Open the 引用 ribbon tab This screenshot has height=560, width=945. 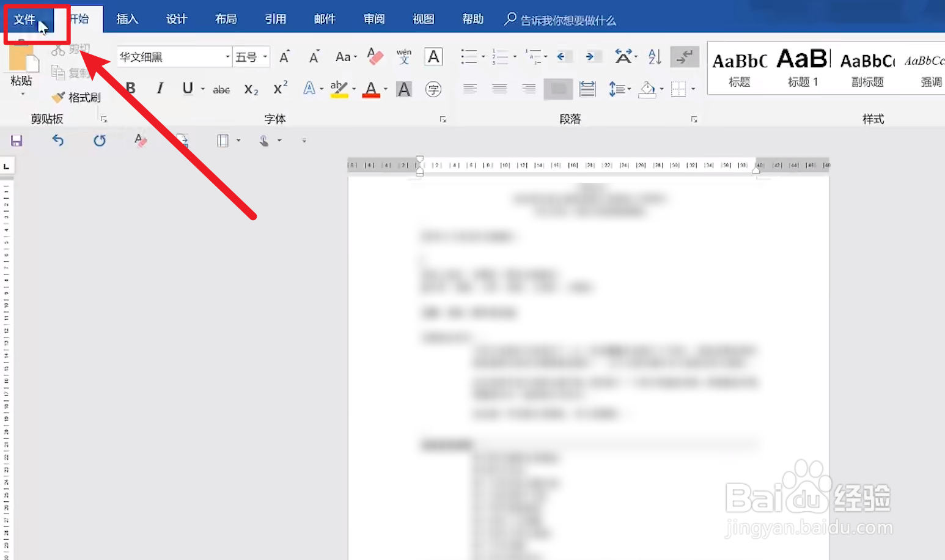[x=275, y=20]
